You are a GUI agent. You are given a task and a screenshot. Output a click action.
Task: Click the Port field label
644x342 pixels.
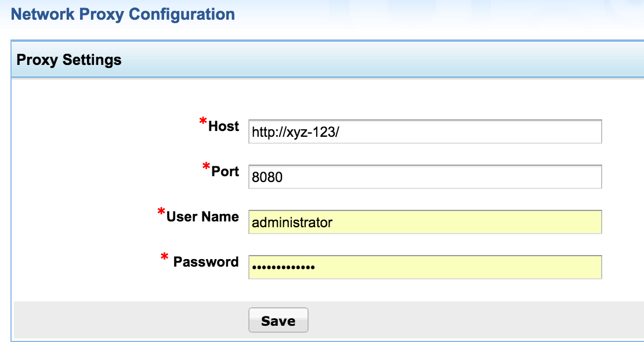(x=225, y=172)
